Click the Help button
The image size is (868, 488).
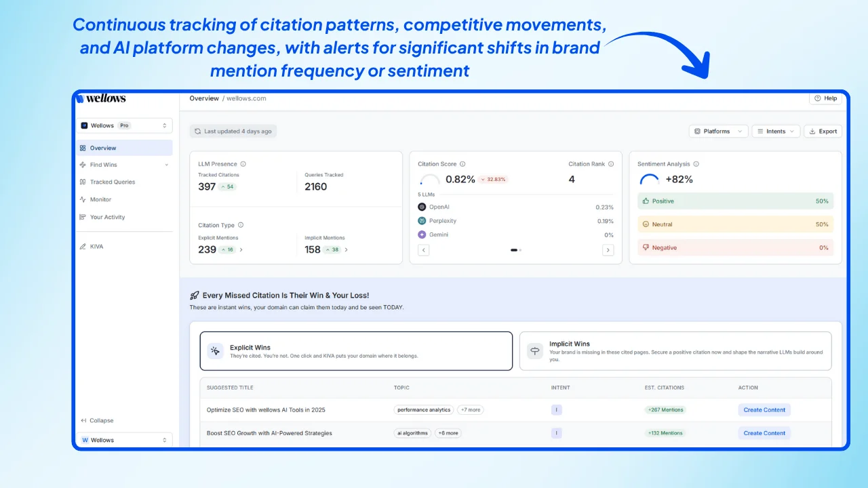(x=825, y=98)
